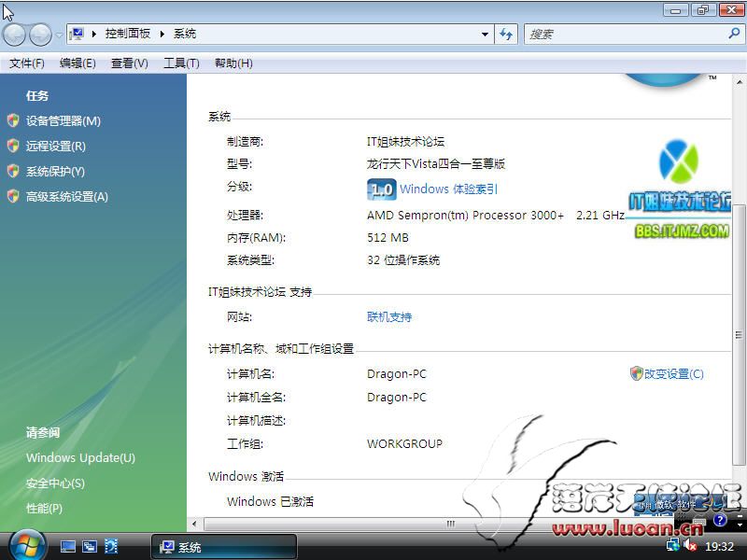Click shield icon beside 远程设置
747x560 pixels.
(13, 146)
